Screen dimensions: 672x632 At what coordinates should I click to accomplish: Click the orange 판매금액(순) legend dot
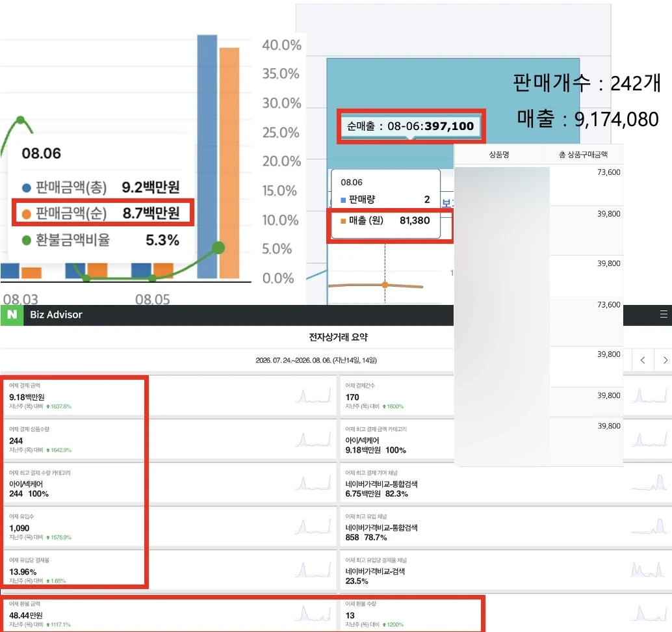coord(27,214)
